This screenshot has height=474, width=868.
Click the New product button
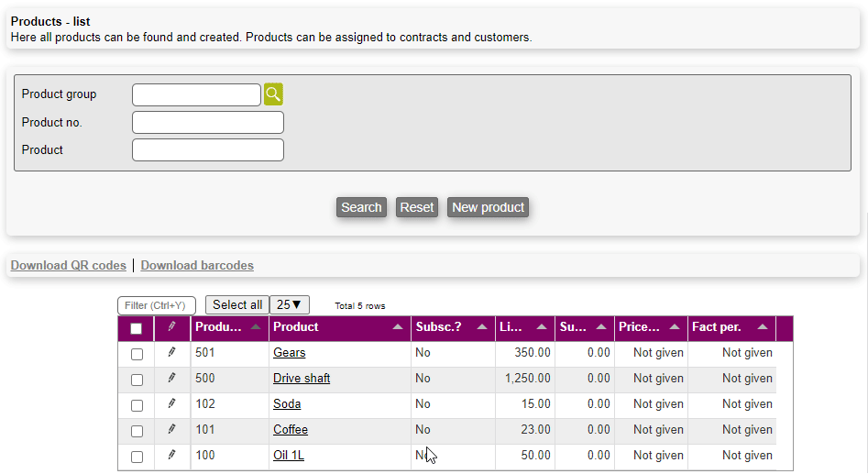pyautogui.click(x=488, y=207)
